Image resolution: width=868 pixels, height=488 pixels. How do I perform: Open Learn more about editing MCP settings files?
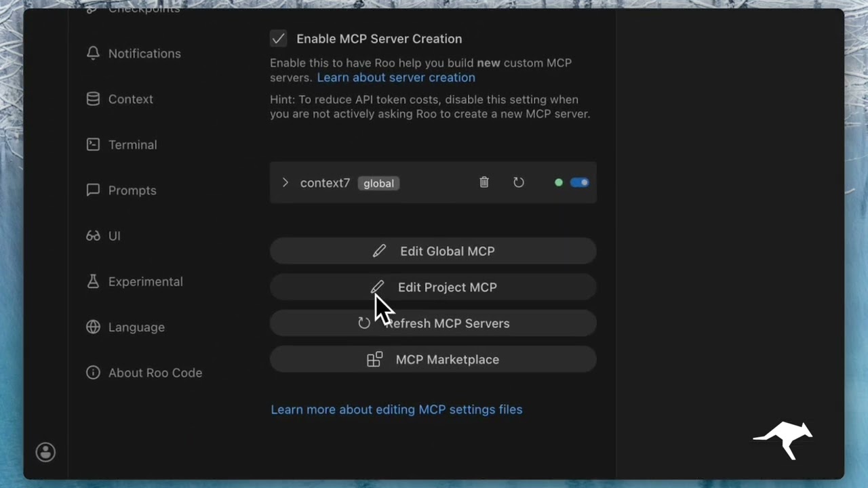click(397, 409)
